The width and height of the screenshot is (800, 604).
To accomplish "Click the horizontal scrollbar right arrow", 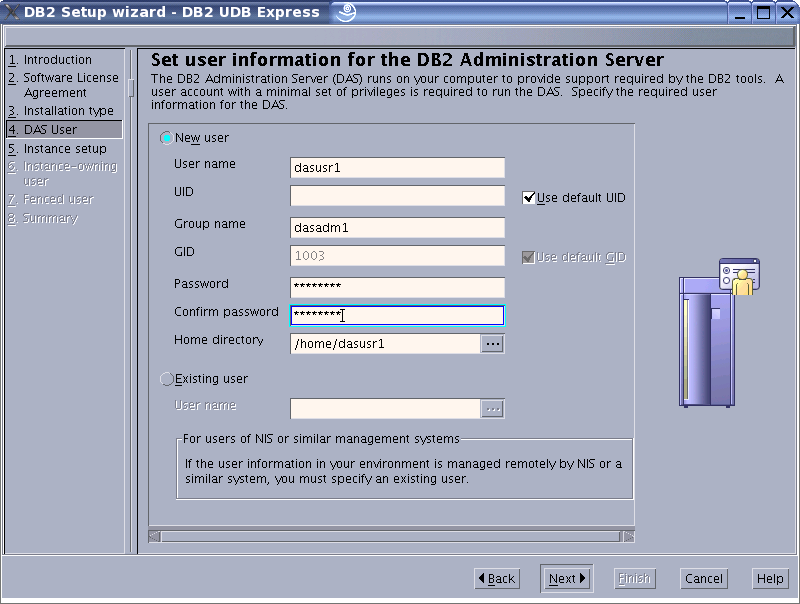I will point(629,536).
